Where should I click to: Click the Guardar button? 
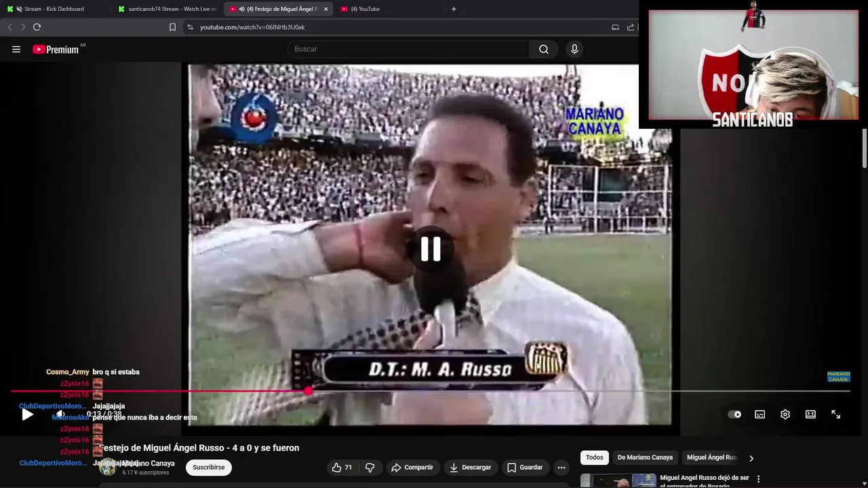click(x=525, y=468)
